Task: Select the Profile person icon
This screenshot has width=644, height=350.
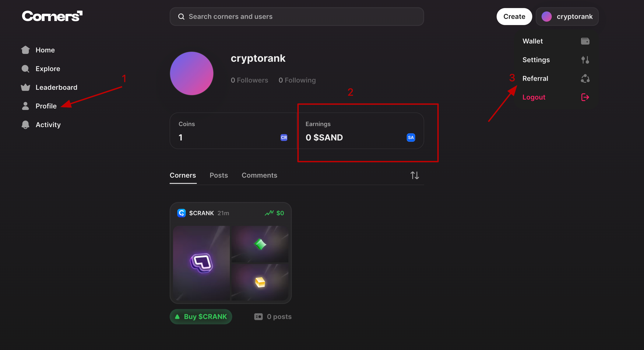Action: pos(25,106)
